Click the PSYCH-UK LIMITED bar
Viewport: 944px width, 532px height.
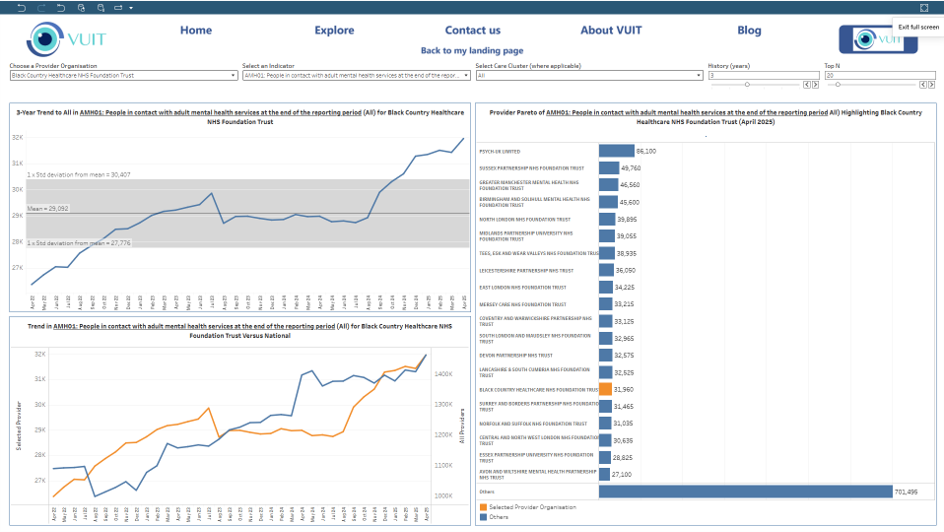(616, 151)
